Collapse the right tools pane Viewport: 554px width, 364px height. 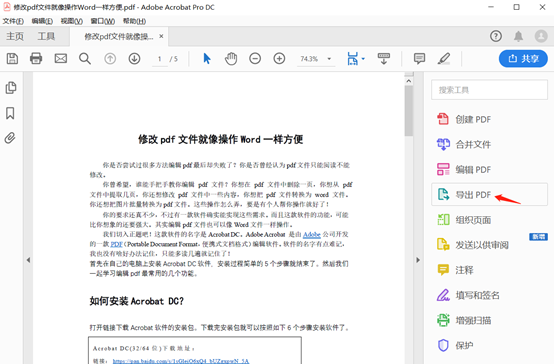pos(418,260)
